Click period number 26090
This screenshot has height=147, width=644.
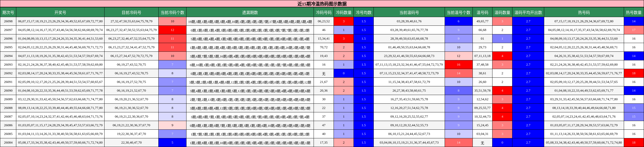[8, 91]
